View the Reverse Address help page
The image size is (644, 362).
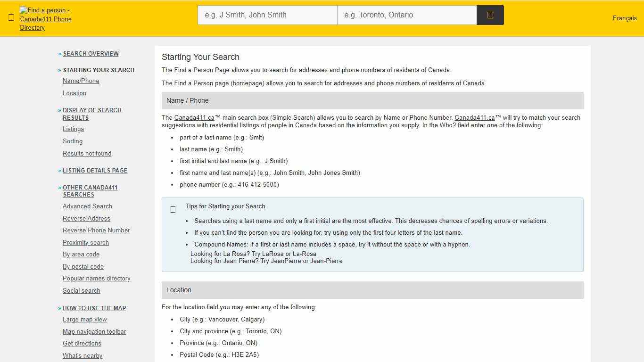pyautogui.click(x=86, y=218)
